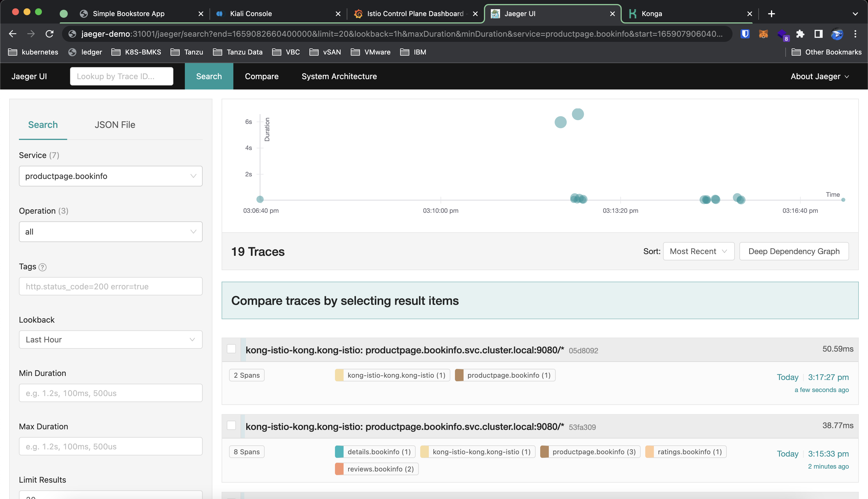This screenshot has width=868, height=499.
Task: Close the Konga tab
Action: (x=750, y=14)
